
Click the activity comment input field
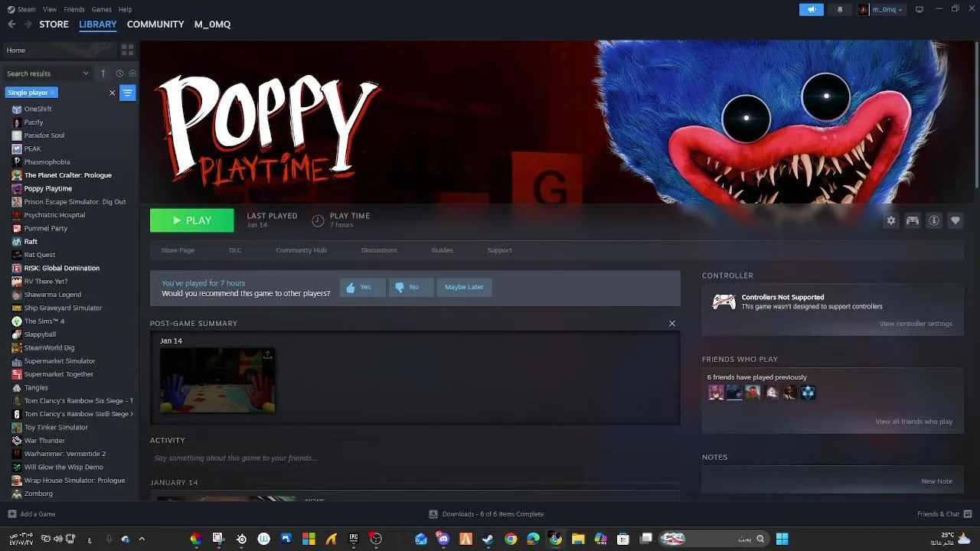(x=415, y=458)
